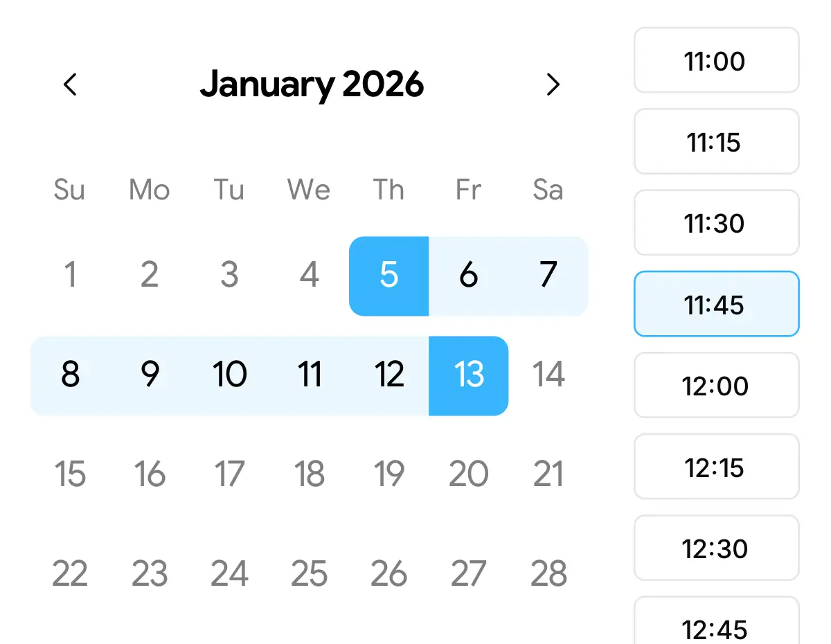
Task: Click the selected 11:45 time slot
Action: [x=716, y=304]
